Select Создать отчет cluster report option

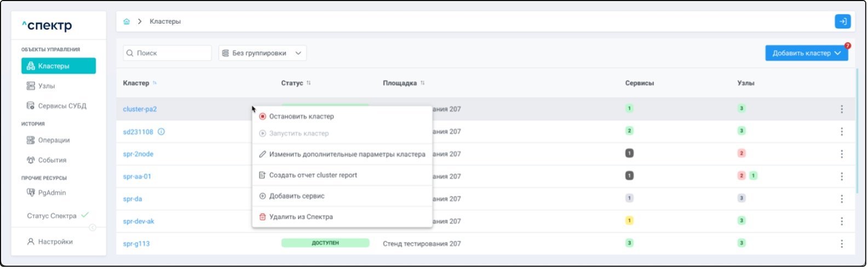[313, 175]
